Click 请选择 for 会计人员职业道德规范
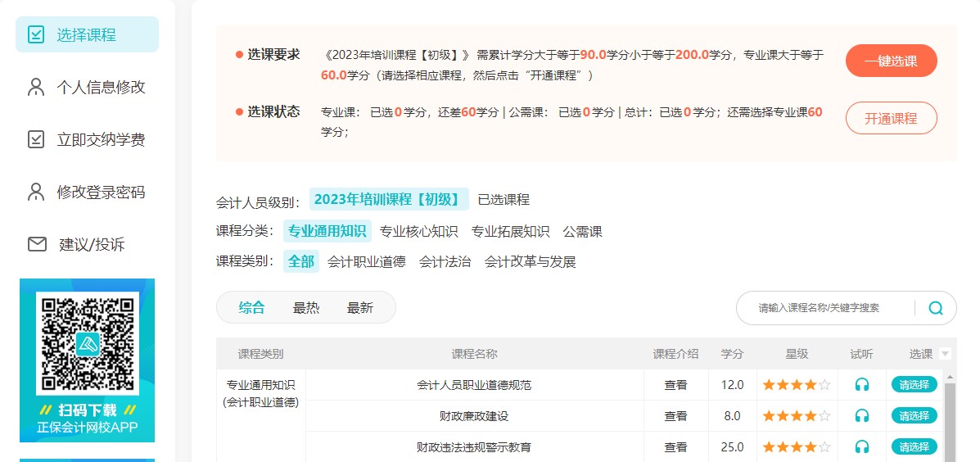The width and height of the screenshot is (980, 462). coord(915,384)
